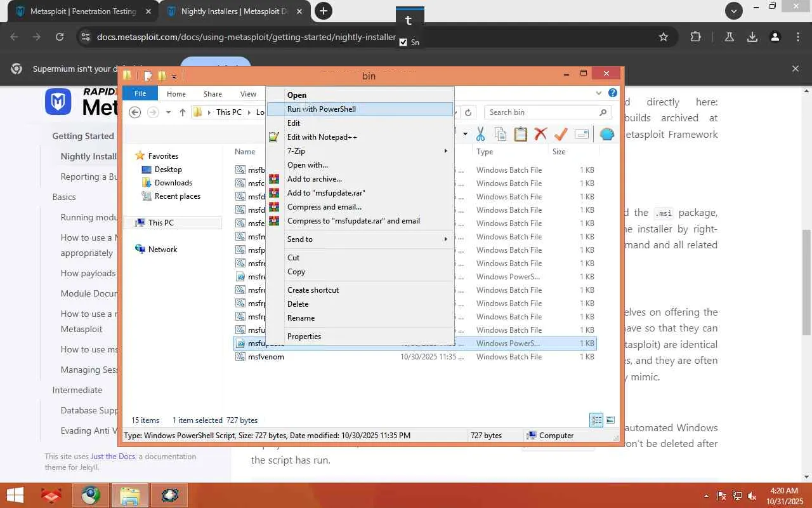Open Explorer help via the question mark icon
This screenshot has height=508, width=812.
point(613,93)
